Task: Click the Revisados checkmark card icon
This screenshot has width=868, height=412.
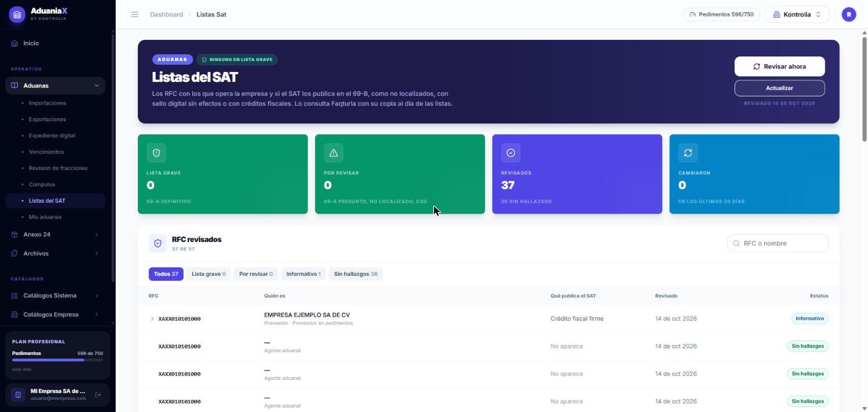Action: (x=510, y=153)
